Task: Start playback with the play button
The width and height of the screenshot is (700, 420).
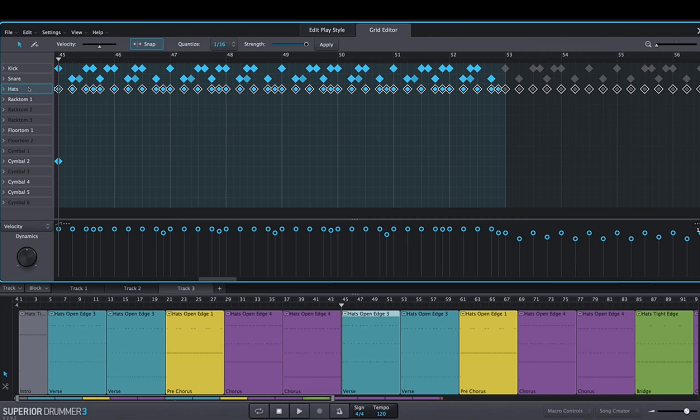Action: click(x=299, y=411)
